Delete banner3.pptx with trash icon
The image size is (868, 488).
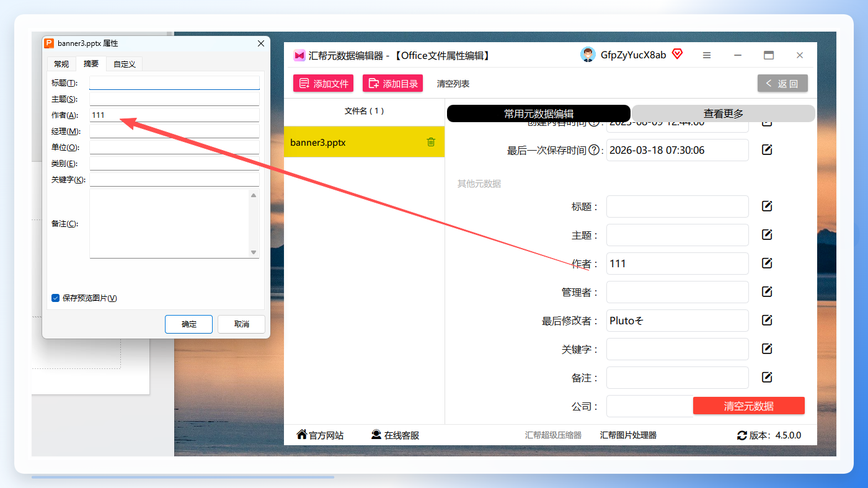pyautogui.click(x=431, y=142)
